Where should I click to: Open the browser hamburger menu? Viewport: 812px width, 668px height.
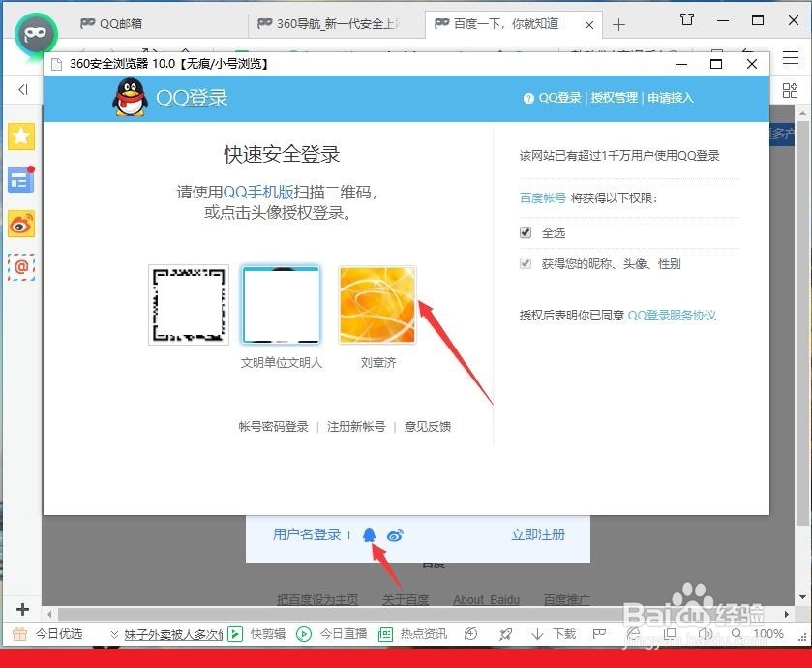coord(791,57)
